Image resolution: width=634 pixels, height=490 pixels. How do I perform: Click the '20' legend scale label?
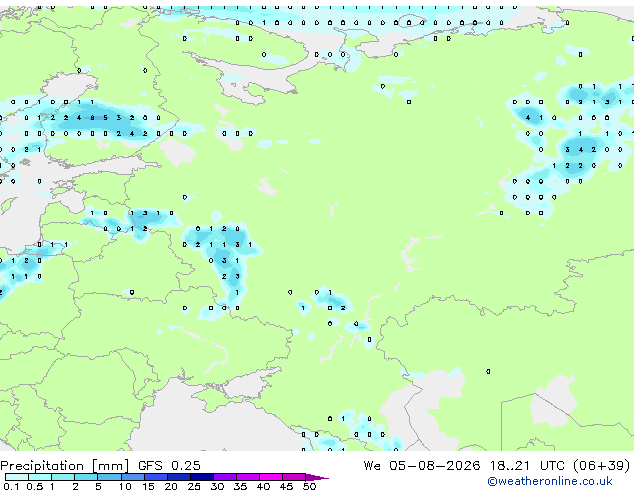pyautogui.click(x=171, y=486)
